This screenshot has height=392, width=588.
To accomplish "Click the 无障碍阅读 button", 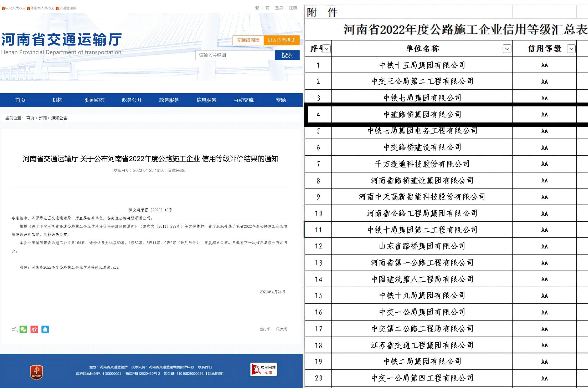I will coord(248,40).
